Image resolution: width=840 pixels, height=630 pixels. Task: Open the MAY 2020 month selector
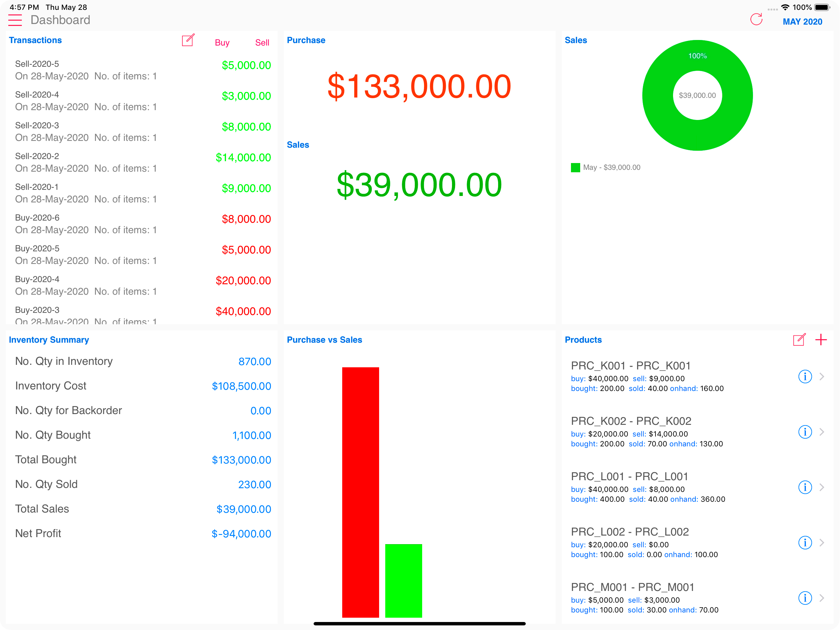point(802,22)
